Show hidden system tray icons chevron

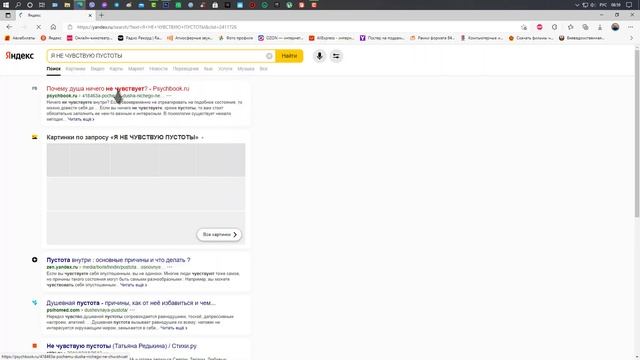(577, 5)
